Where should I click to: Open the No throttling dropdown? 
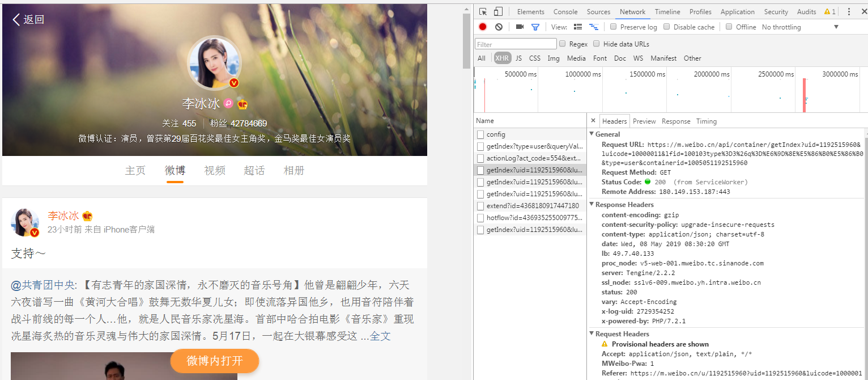tap(800, 27)
